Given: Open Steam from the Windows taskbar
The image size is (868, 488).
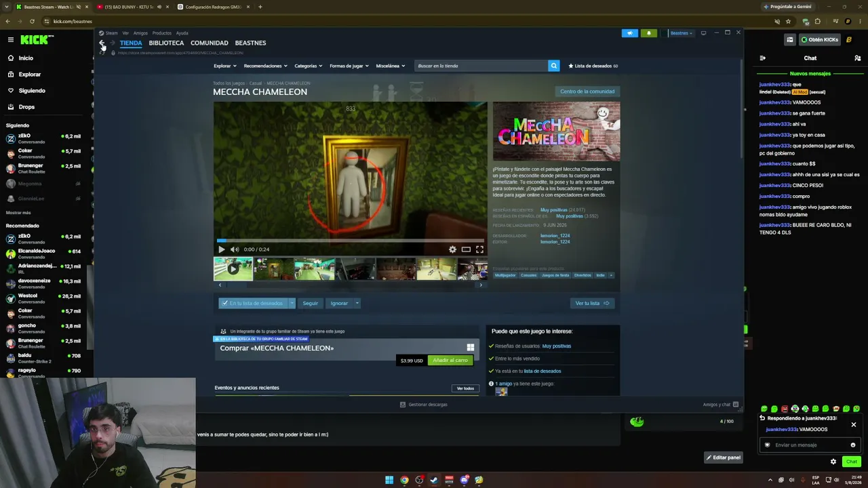Looking at the screenshot, I should (434, 480).
